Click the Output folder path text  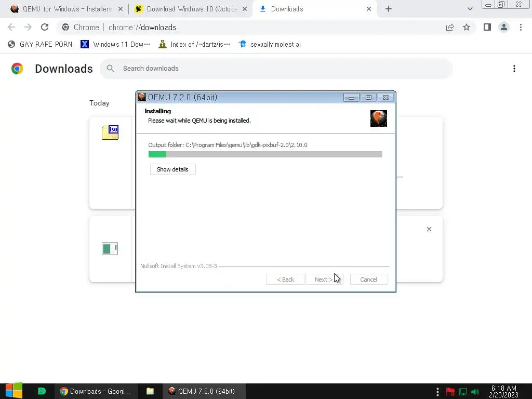coord(228,145)
